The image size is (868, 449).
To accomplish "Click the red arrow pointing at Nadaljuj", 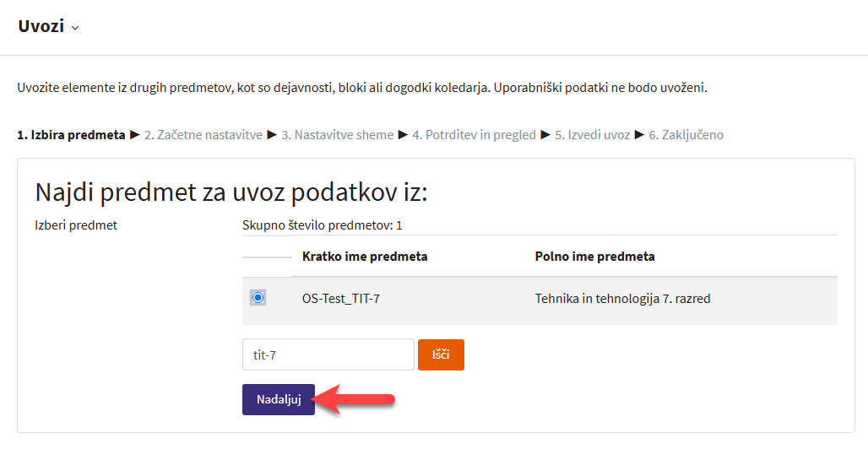I will pos(358,400).
